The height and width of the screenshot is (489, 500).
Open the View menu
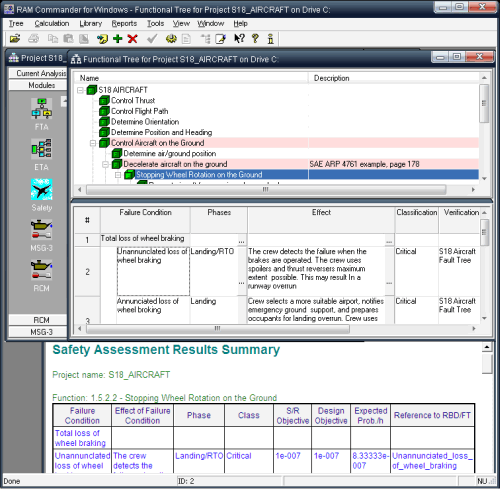[x=181, y=23]
